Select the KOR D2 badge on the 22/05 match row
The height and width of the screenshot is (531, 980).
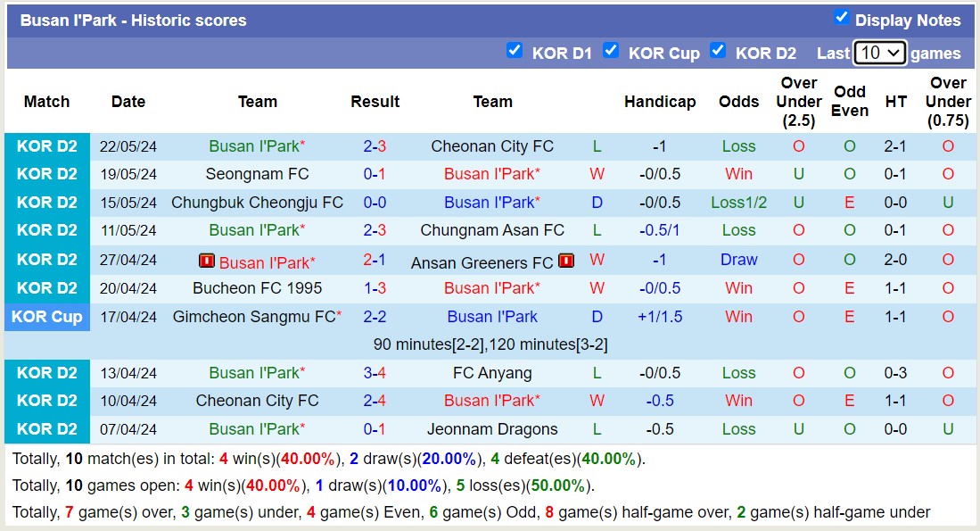(46, 145)
